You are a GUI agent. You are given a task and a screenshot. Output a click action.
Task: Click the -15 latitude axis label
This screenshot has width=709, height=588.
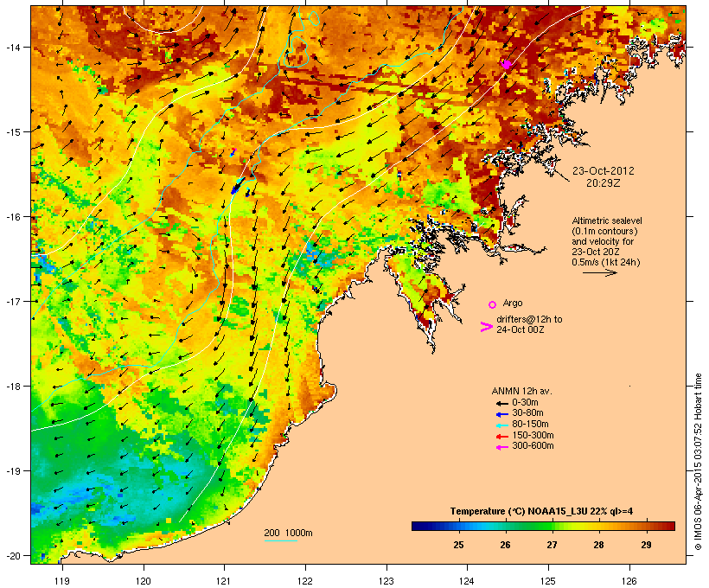tap(12, 132)
